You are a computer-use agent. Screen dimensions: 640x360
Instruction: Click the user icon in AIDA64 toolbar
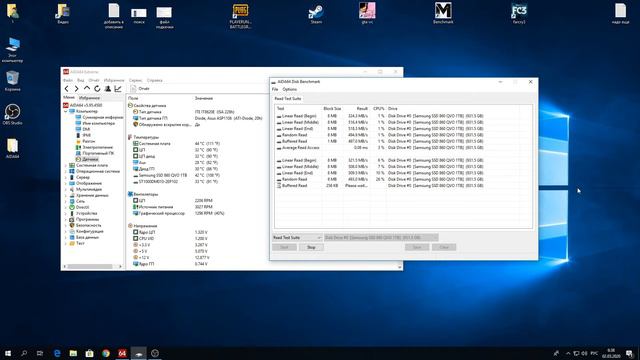pos(108,89)
